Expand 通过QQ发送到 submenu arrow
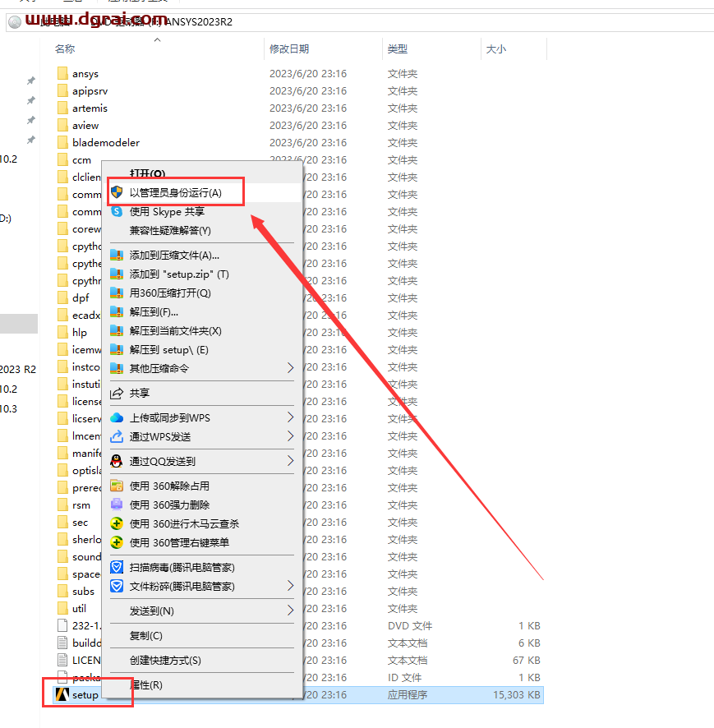The width and height of the screenshot is (714, 728). point(290,461)
